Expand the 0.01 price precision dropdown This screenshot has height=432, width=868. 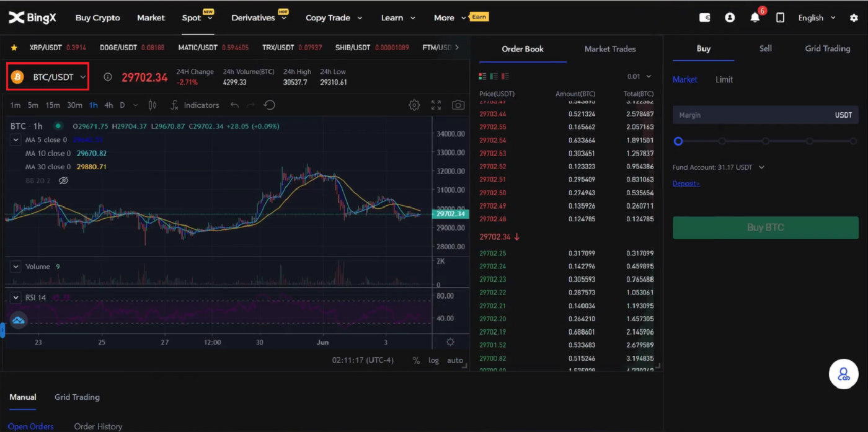coord(639,76)
